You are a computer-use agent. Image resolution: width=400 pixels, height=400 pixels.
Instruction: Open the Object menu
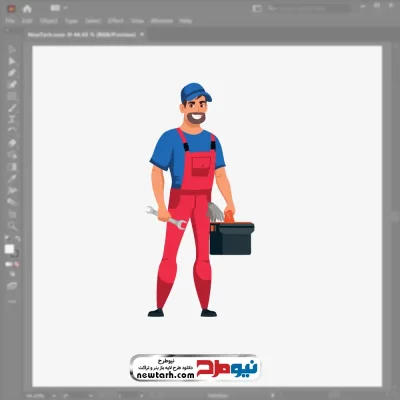[x=49, y=21]
